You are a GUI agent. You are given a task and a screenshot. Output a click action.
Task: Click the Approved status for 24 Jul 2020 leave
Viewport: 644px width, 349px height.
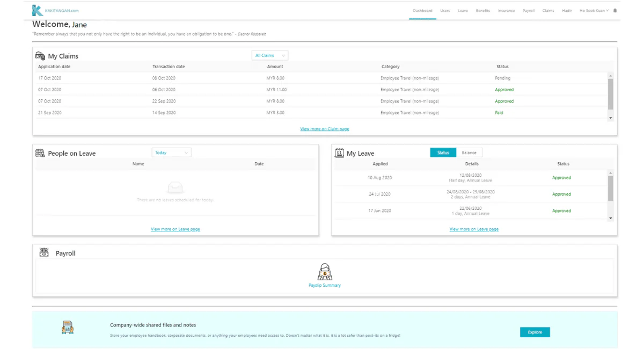tap(561, 194)
